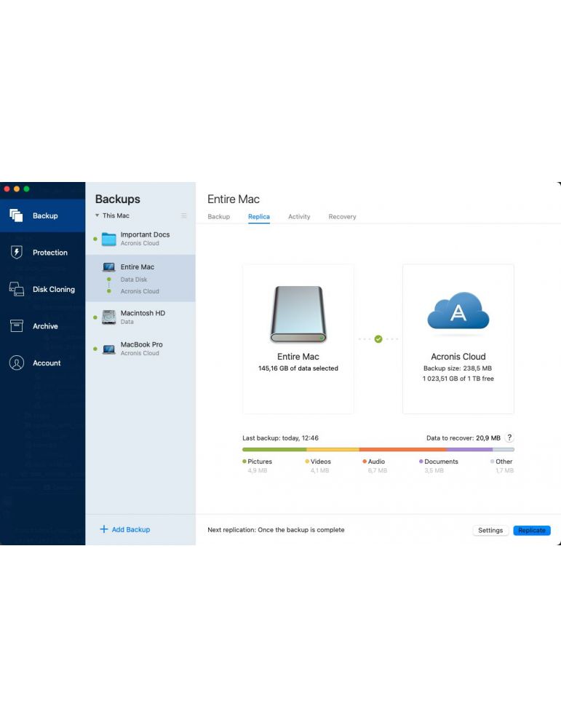Click the Disk Cloning label in sidebar
Viewport: 561px width, 728px height.
[x=54, y=289]
